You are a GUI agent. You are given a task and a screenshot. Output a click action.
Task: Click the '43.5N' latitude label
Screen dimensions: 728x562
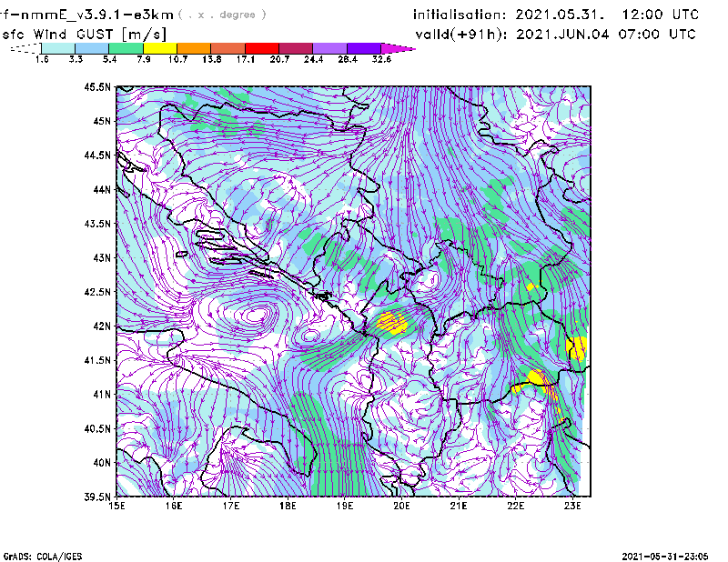click(x=98, y=224)
